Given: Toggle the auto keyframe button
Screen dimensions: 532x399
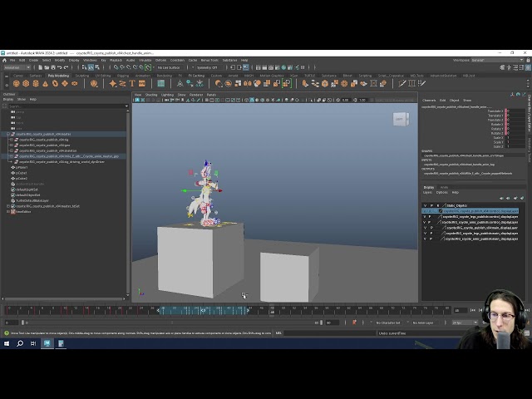Looking at the screenshot, I should [x=354, y=323].
